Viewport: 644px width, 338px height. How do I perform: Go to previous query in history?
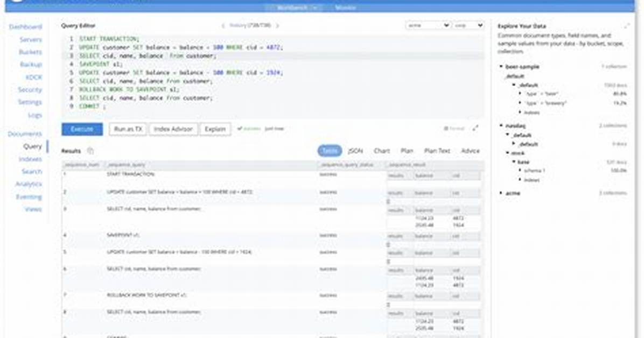tap(223, 25)
